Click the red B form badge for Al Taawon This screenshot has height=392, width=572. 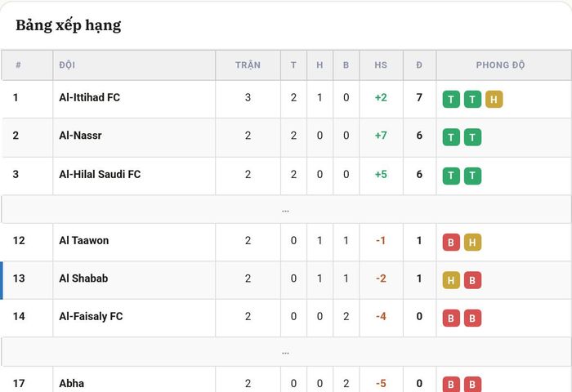[x=451, y=242]
